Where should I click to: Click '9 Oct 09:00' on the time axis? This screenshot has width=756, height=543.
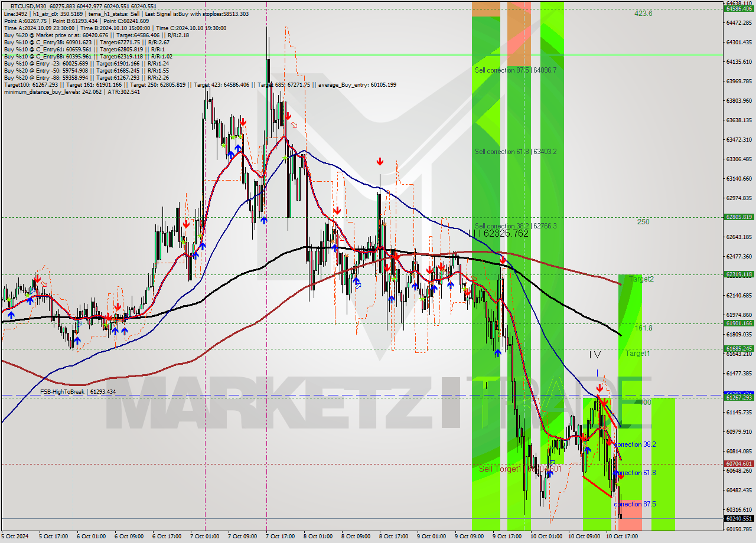(469, 537)
